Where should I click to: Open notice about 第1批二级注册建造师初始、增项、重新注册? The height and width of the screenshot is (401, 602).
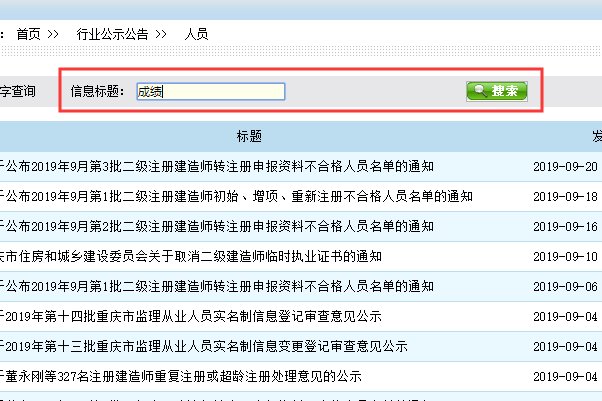coord(236,196)
